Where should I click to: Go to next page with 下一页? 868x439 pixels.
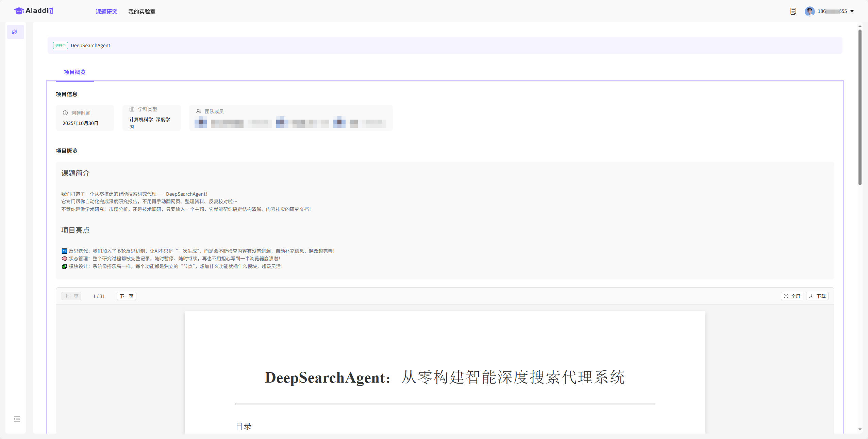(127, 296)
